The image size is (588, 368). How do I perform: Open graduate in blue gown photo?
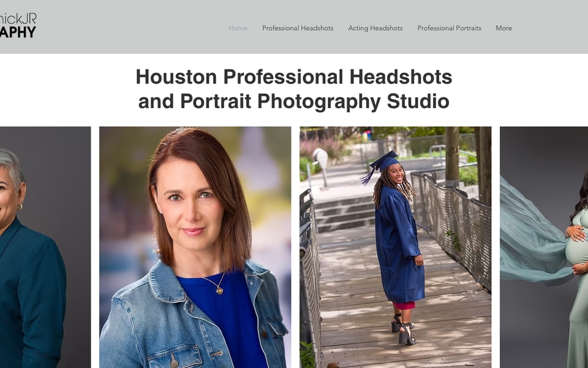pyautogui.click(x=395, y=247)
